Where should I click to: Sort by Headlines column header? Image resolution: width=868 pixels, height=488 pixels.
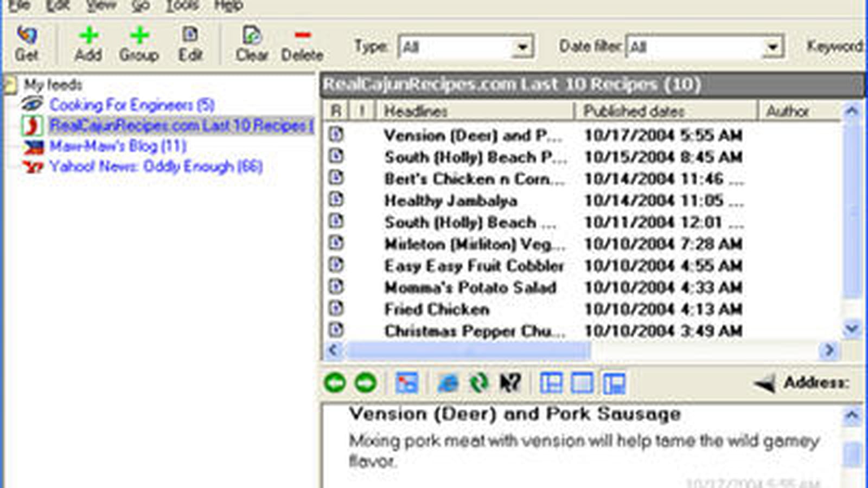pos(475,111)
